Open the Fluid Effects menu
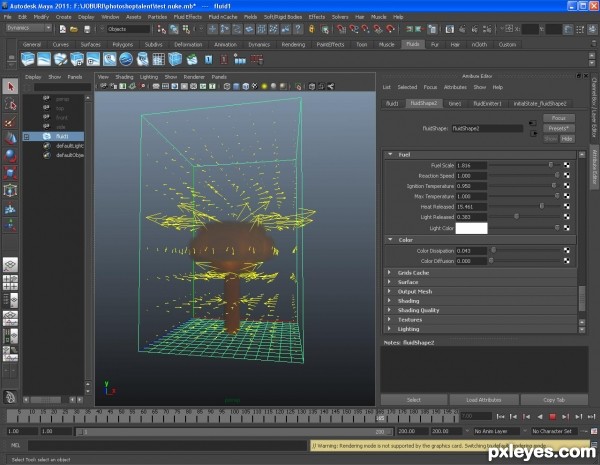 coord(188,17)
